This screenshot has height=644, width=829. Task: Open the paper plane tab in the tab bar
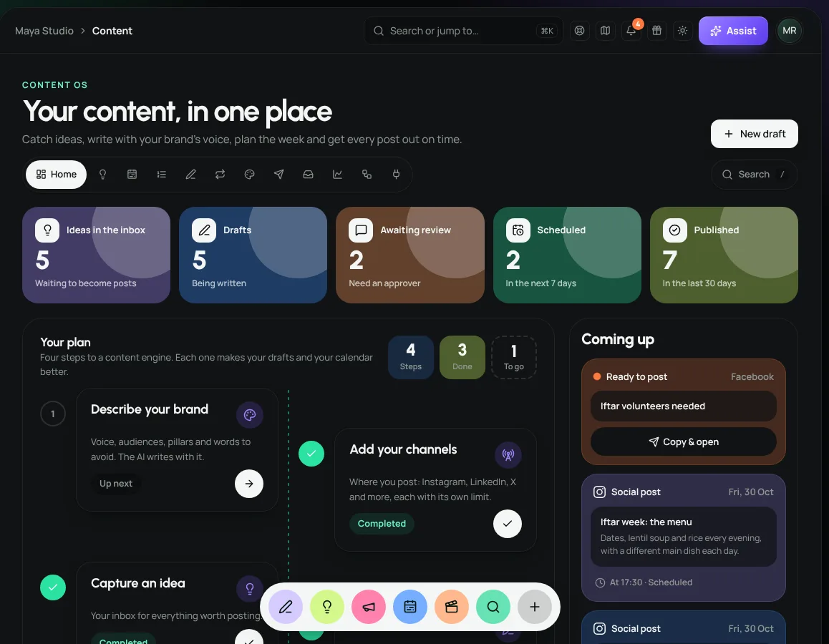point(278,175)
